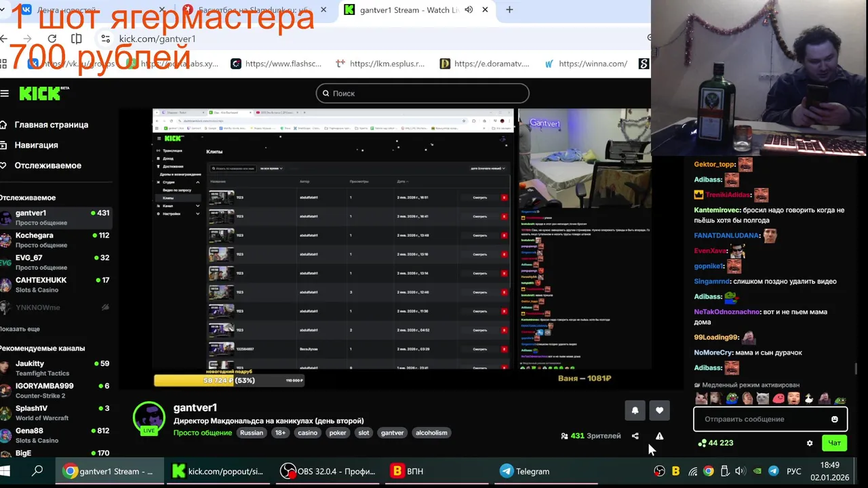The height and width of the screenshot is (488, 868).
Task: Click the Kick search field Поиск
Action: 422,93
